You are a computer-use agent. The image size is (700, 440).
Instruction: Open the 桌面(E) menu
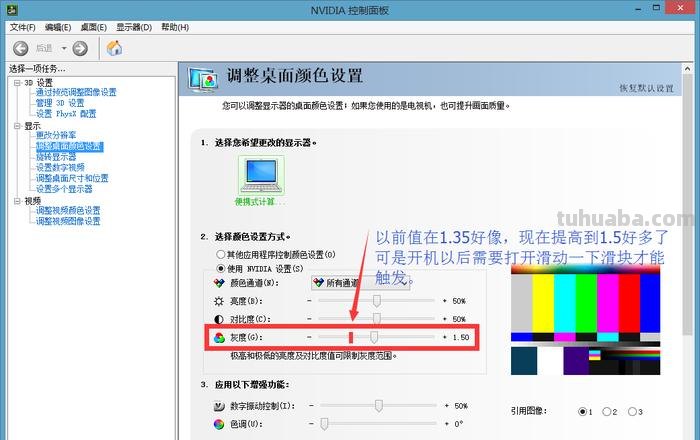coord(93,27)
